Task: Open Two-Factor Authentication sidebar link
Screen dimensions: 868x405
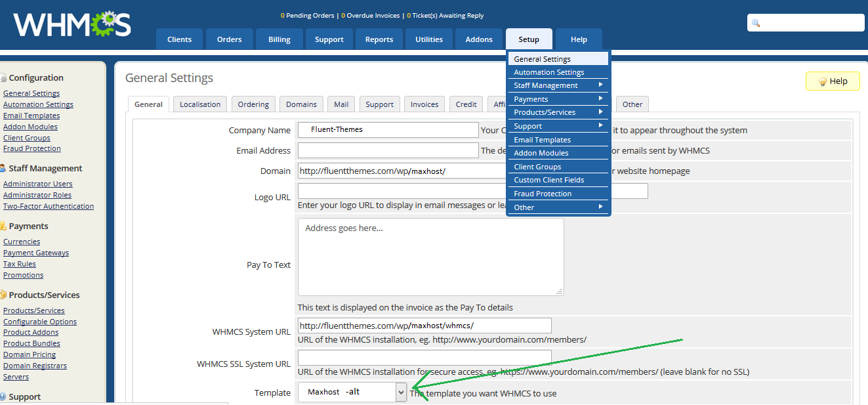Action: point(49,206)
